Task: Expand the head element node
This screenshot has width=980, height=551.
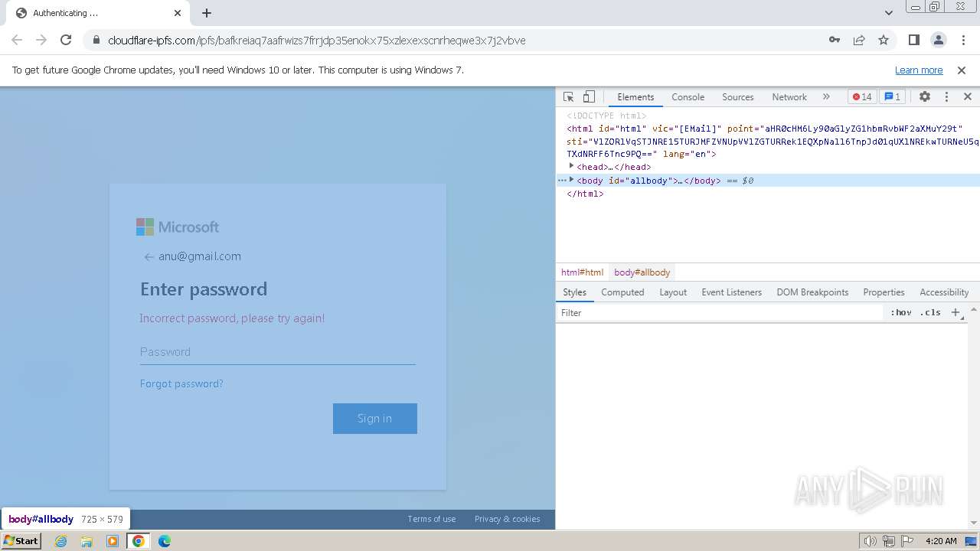Action: coord(571,166)
